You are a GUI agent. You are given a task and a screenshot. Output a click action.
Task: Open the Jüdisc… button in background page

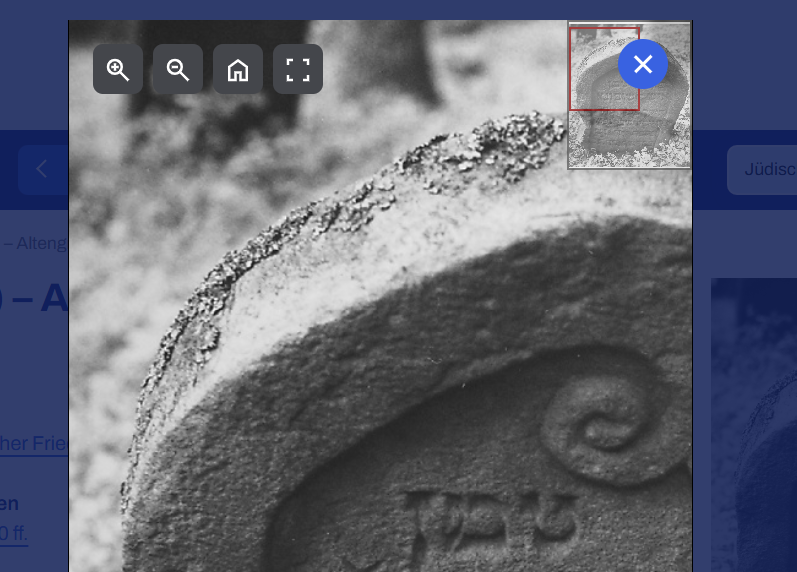point(762,170)
